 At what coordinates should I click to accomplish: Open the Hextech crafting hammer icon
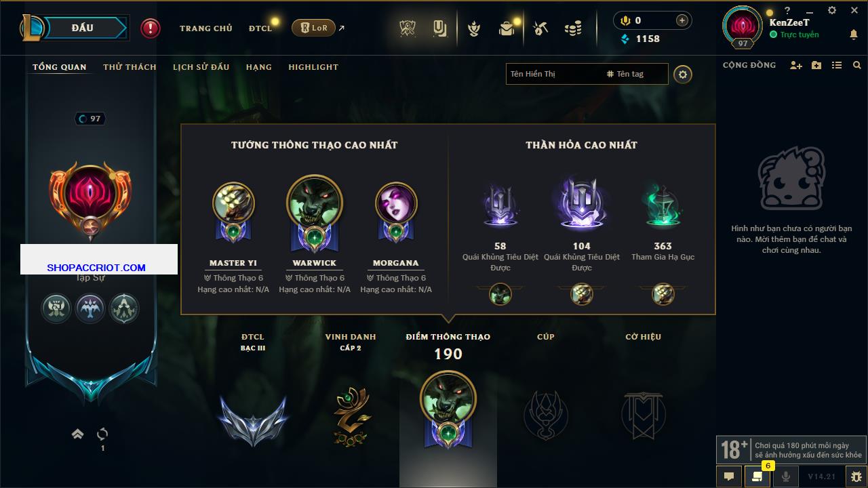tap(540, 28)
